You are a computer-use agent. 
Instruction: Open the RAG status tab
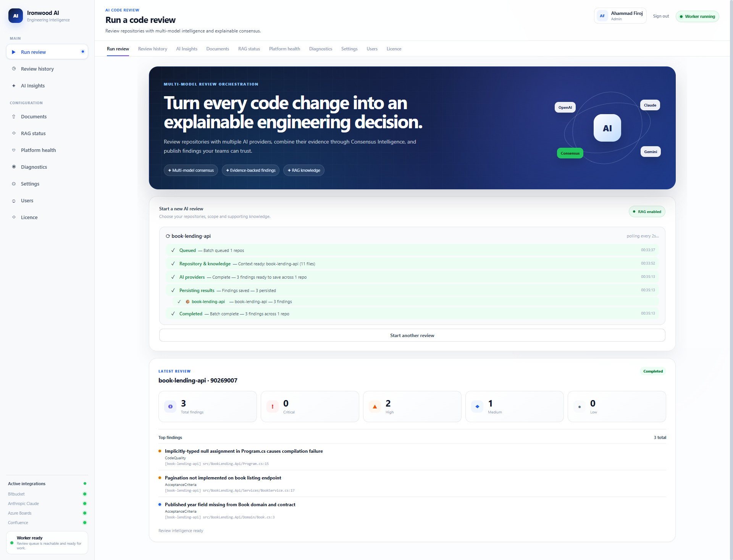point(249,49)
